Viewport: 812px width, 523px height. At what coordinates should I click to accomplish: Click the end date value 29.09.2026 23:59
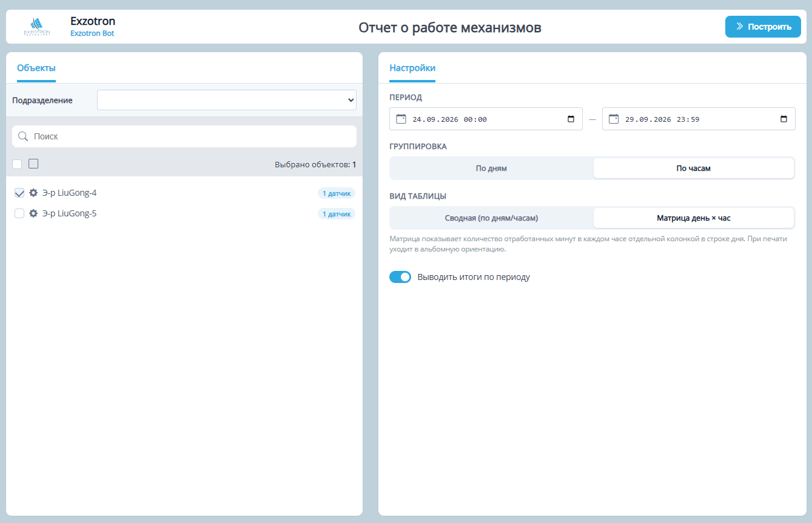(x=662, y=119)
